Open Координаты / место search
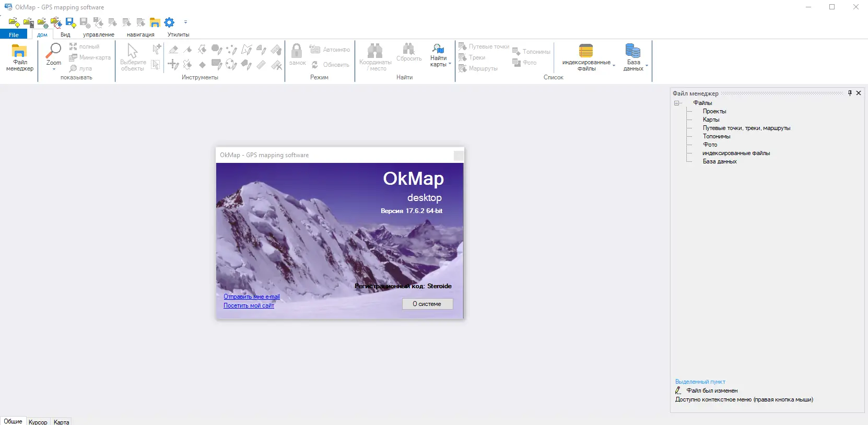This screenshot has height=425, width=868. coord(375,57)
